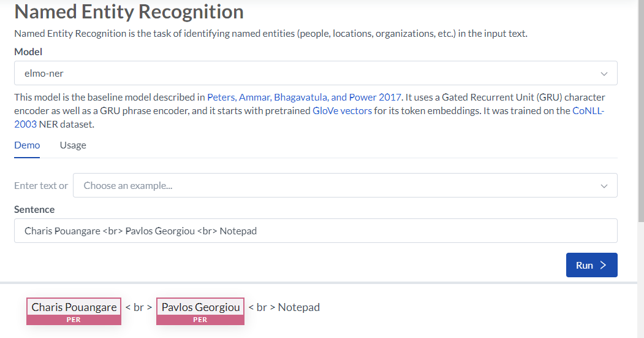The height and width of the screenshot is (338, 644).
Task: Click the arrow icon inside the Run button
Action: (604, 265)
